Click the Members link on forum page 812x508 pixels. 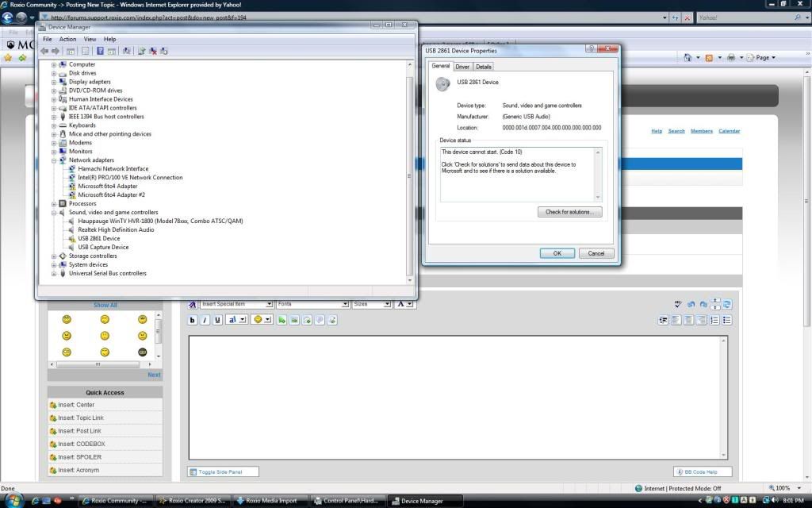pyautogui.click(x=701, y=131)
